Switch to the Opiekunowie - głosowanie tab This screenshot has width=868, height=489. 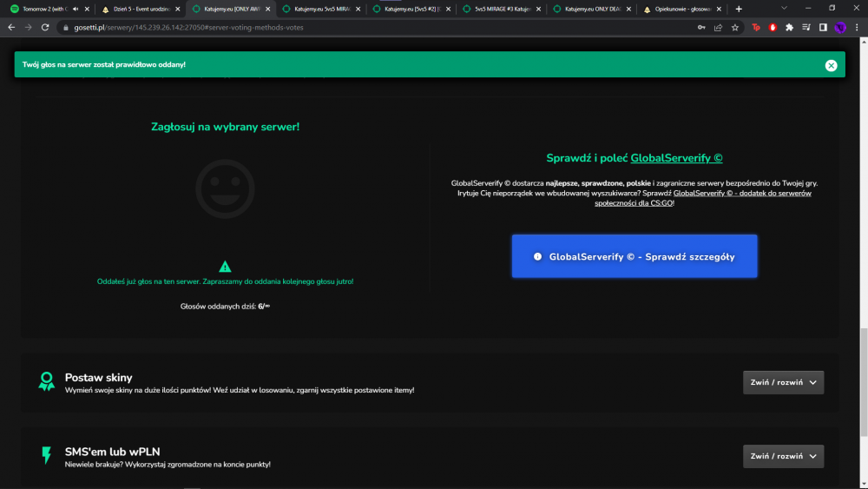682,9
